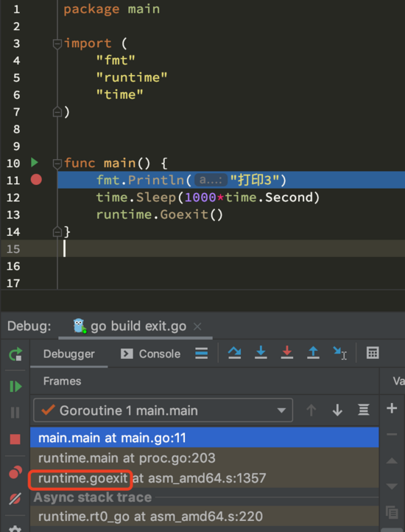Close the go build exit.go tab
Screen dimensions: 405x532
click(197, 326)
